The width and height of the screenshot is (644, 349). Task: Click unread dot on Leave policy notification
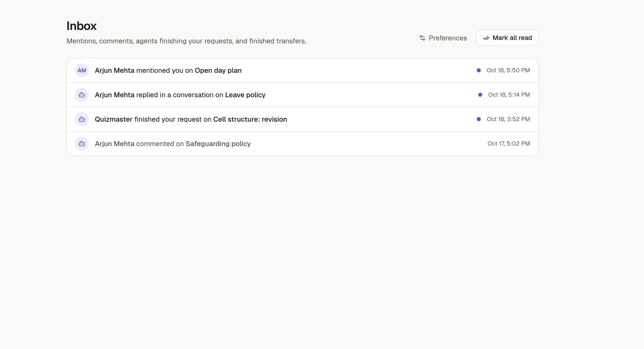pyautogui.click(x=480, y=95)
